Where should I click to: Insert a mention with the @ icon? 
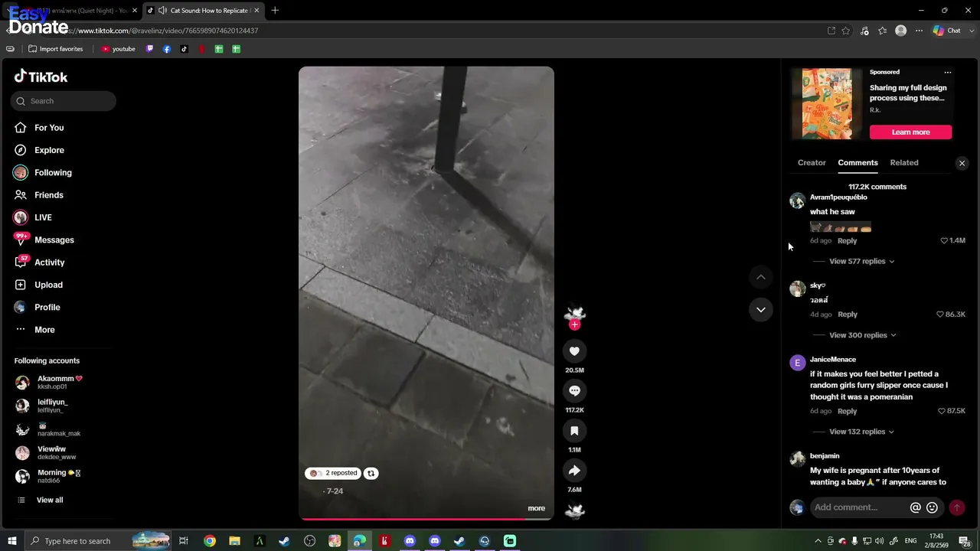pos(915,507)
